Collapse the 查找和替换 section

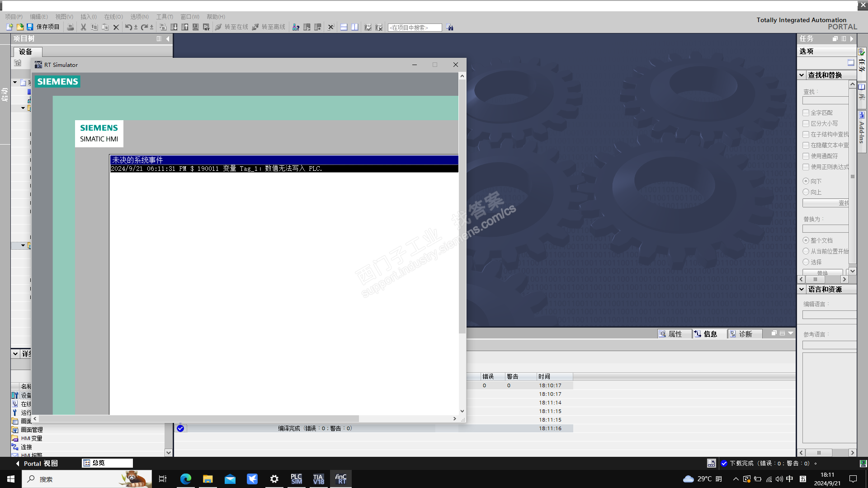pos(802,75)
